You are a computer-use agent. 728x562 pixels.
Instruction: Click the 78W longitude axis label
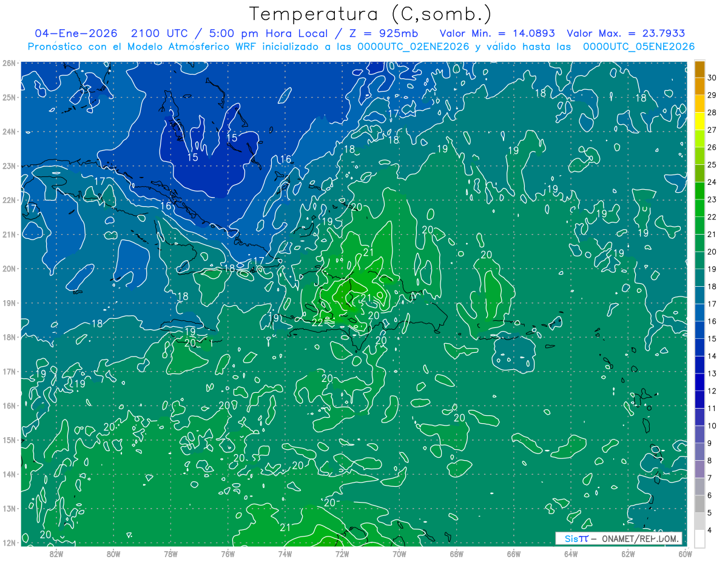170,553
